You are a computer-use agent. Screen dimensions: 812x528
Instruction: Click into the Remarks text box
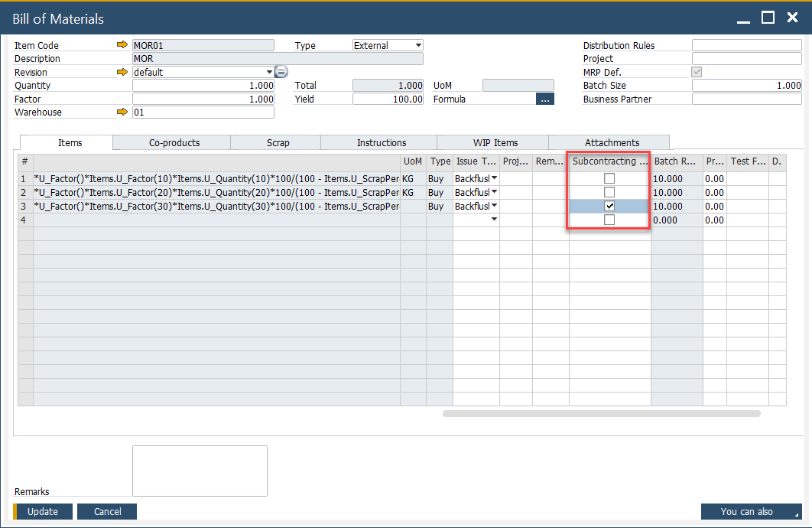200,471
